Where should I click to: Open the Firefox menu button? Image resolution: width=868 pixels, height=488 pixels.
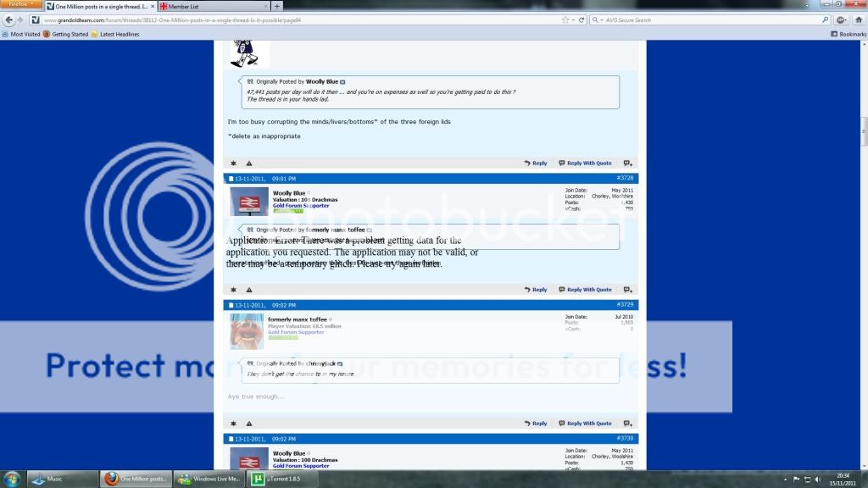pos(21,4)
